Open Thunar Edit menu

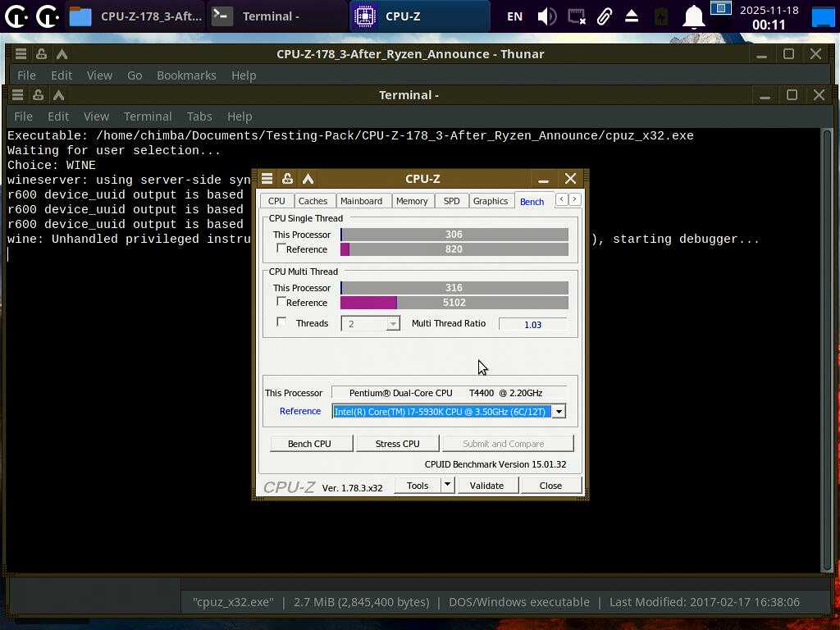pyautogui.click(x=61, y=75)
